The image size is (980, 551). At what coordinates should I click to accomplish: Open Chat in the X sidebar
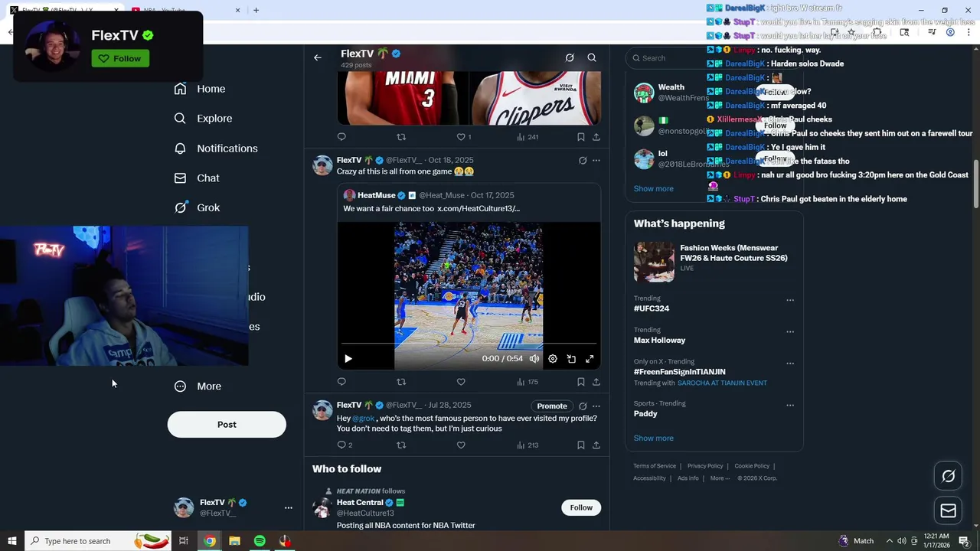pyautogui.click(x=197, y=178)
